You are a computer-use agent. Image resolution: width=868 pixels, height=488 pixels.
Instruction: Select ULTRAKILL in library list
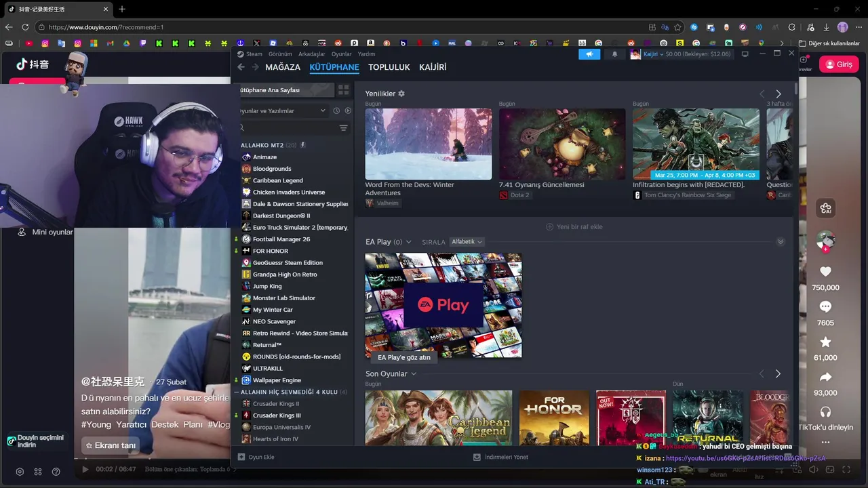(x=268, y=368)
